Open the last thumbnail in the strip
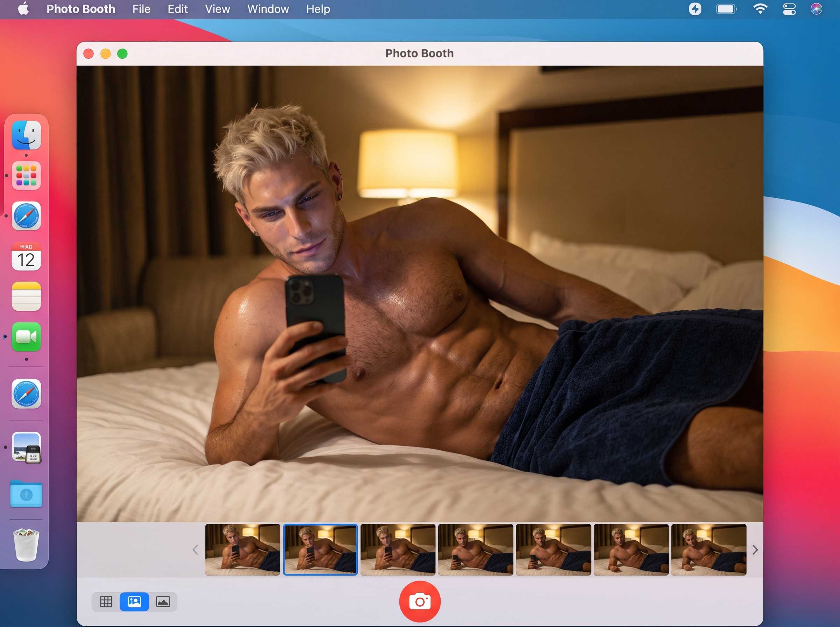The height and width of the screenshot is (627, 840). pyautogui.click(x=709, y=550)
